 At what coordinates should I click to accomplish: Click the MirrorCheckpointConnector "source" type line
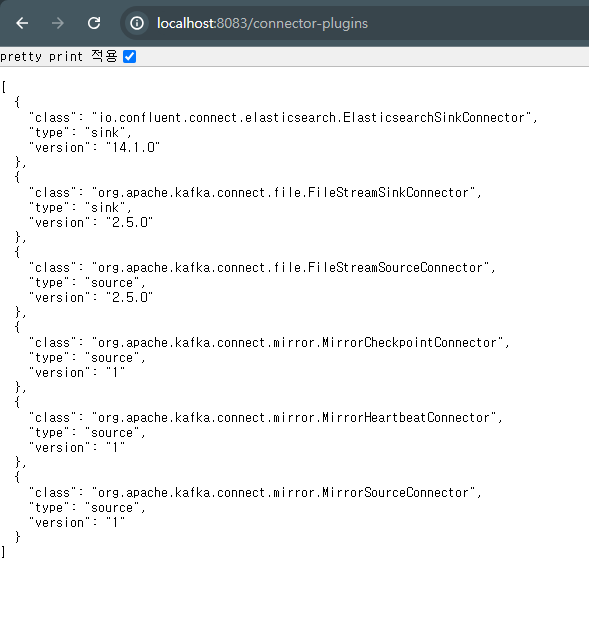click(87, 358)
